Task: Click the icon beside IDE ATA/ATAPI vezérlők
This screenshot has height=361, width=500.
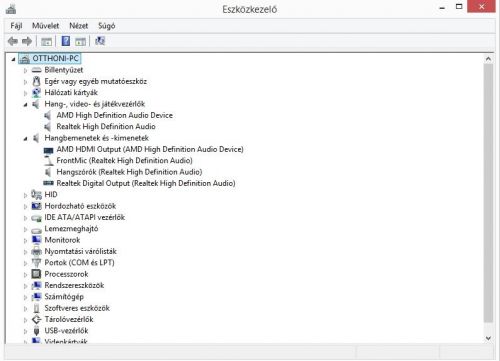Action: [36, 218]
